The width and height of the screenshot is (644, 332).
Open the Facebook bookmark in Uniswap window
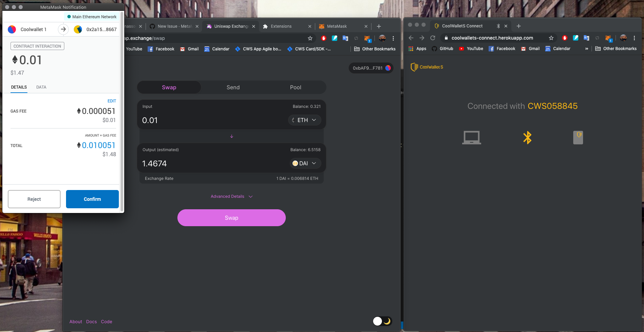click(x=161, y=49)
